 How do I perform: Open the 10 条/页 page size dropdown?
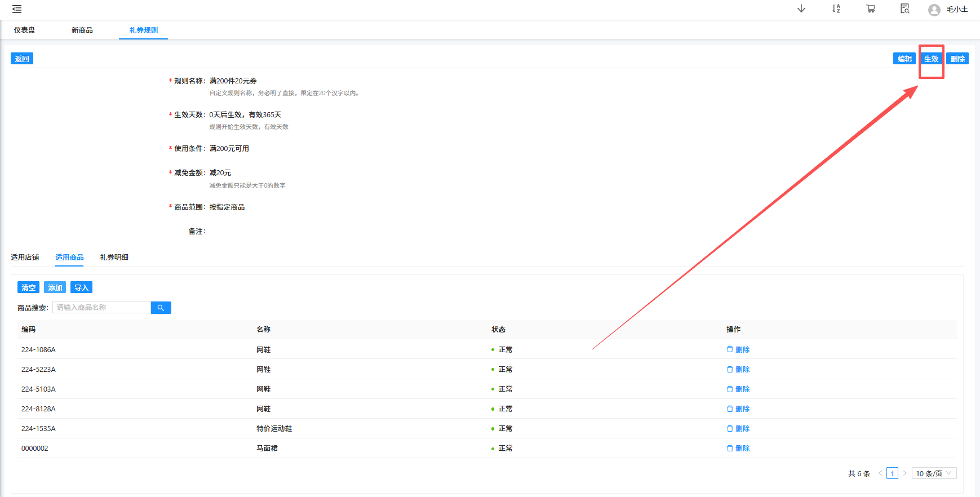pyautogui.click(x=934, y=473)
